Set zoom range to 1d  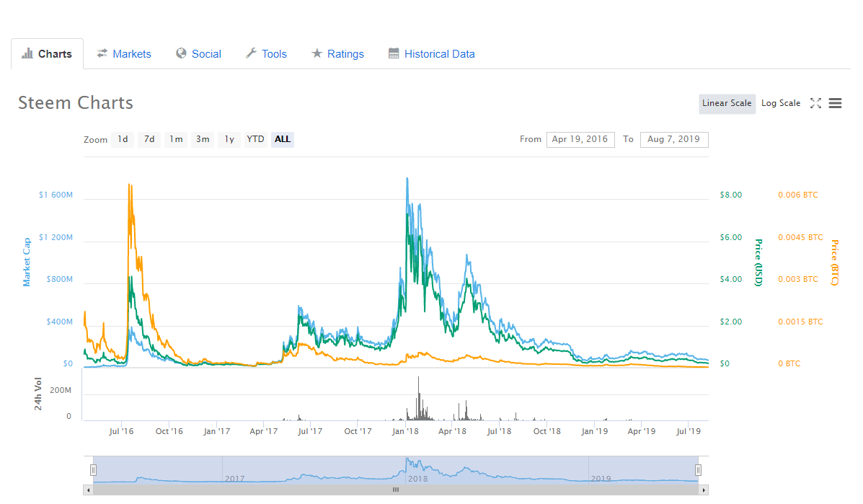(123, 139)
